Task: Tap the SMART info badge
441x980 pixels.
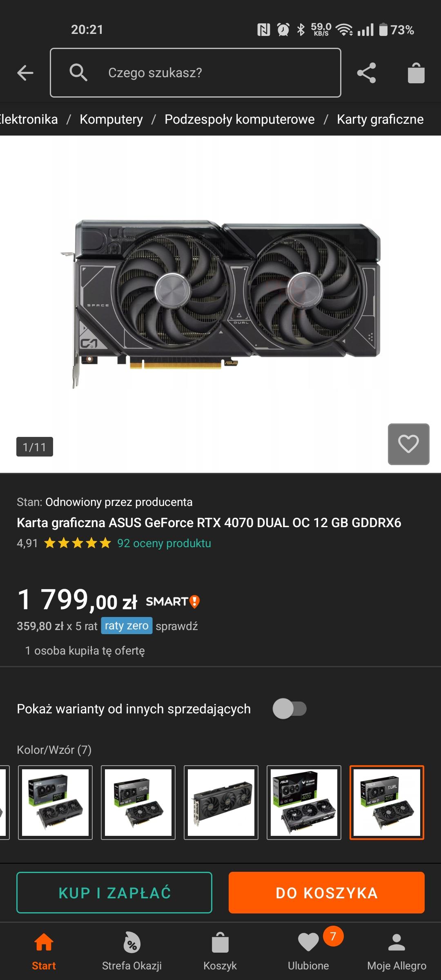Action: (x=173, y=601)
